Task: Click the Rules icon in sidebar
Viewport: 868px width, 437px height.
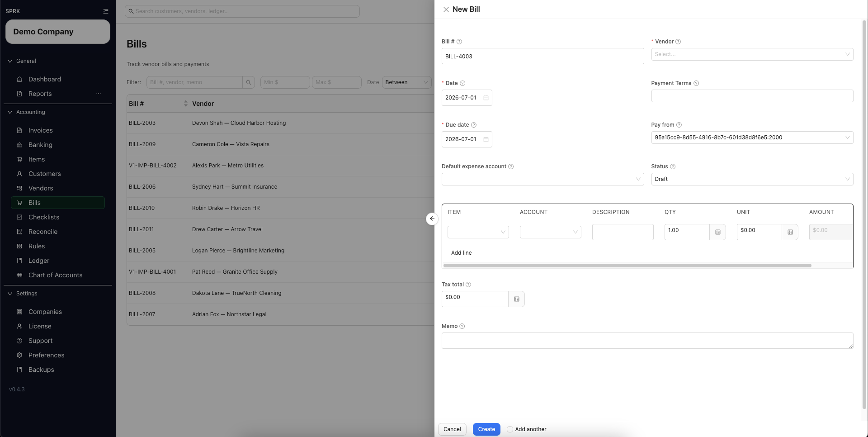Action: 19,246
